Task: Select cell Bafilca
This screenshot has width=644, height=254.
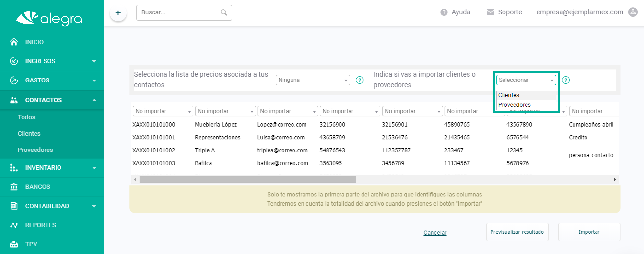Action: click(x=203, y=163)
